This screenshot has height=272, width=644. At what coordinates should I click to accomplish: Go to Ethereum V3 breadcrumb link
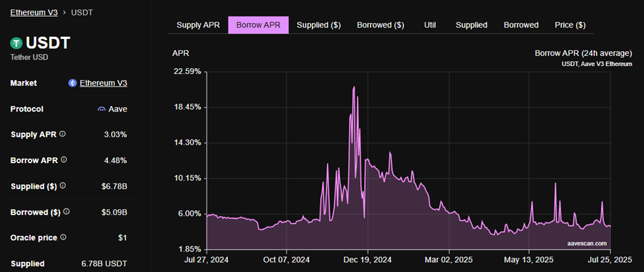34,13
